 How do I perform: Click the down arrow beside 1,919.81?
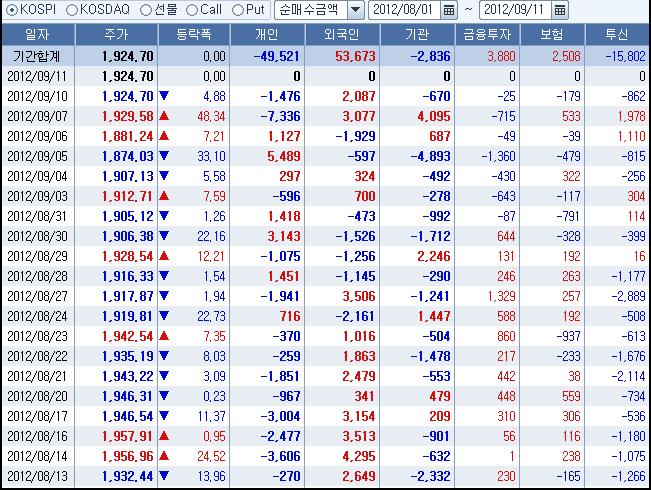[164, 316]
